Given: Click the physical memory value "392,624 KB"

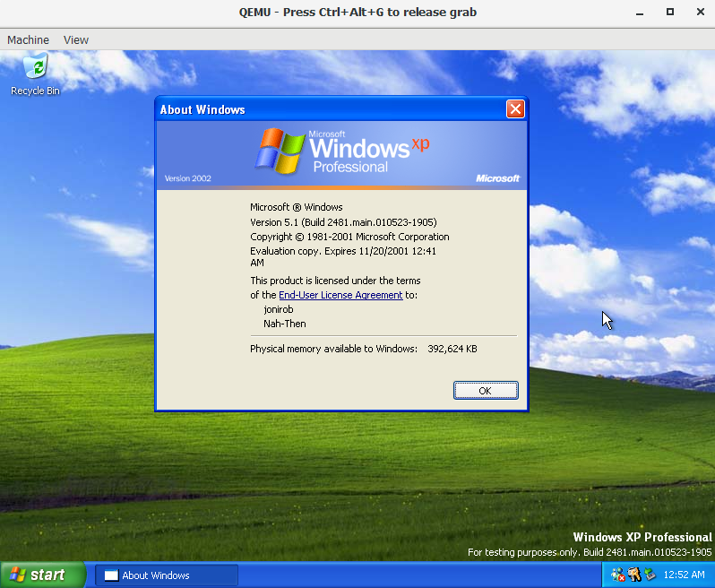Looking at the screenshot, I should point(452,349).
